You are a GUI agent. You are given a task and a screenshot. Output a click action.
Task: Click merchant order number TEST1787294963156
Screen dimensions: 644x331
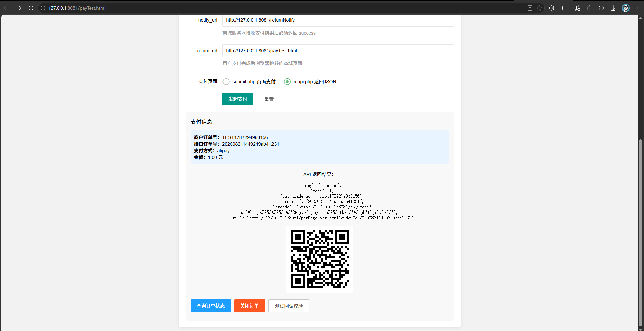coord(245,137)
